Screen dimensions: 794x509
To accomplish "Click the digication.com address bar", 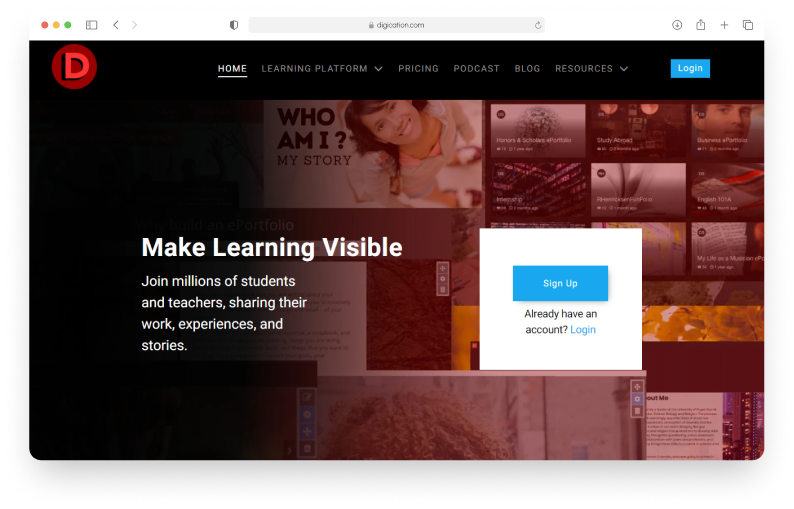I will (396, 25).
